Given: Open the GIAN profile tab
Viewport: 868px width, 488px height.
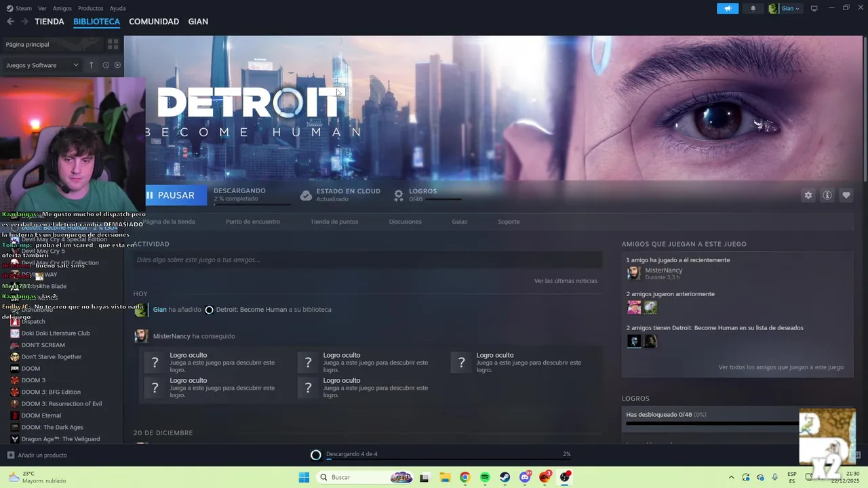Looking at the screenshot, I should click(198, 22).
